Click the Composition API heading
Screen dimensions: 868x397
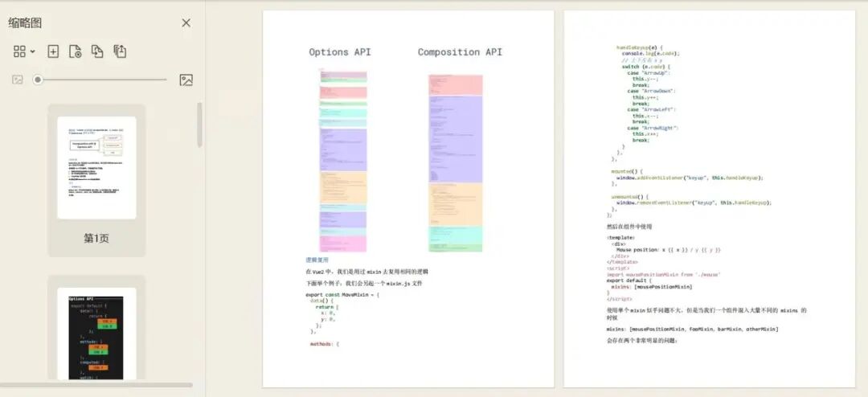coord(460,52)
